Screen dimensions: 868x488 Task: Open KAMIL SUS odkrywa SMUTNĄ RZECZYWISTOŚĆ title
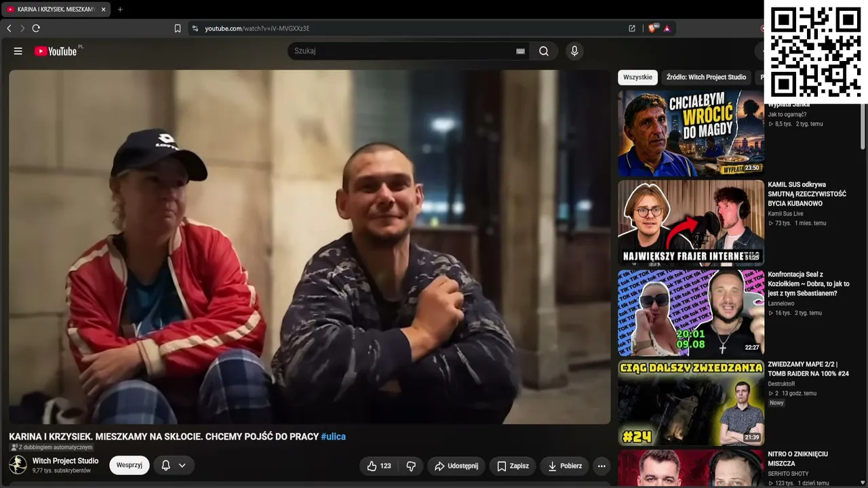point(807,194)
